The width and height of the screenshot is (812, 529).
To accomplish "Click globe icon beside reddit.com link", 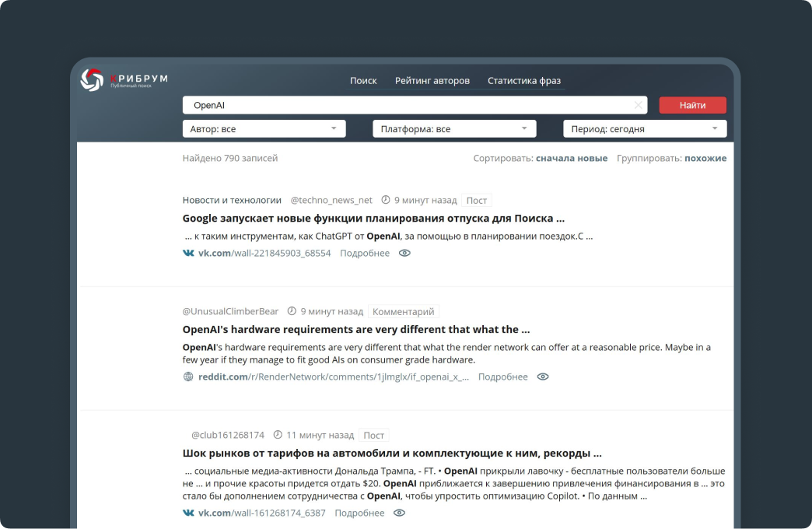I will (188, 377).
